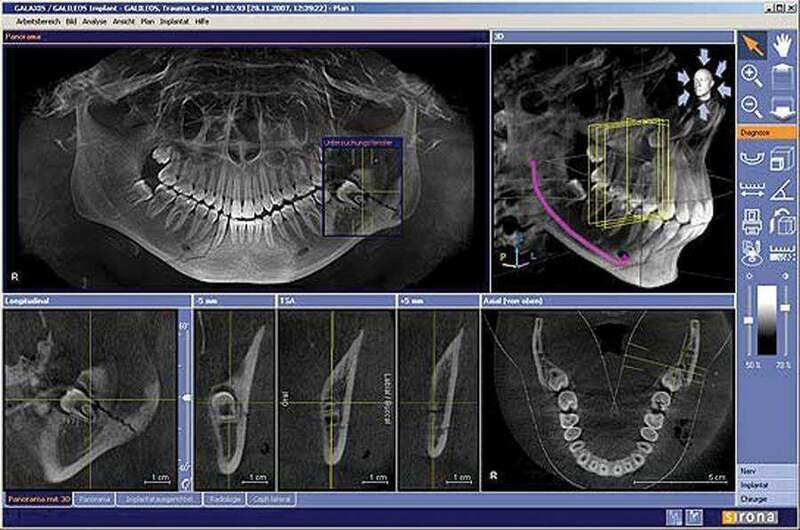Expand the Chirurgie panel section
Image resolution: width=800 pixels, height=530 pixels.
coord(766,499)
